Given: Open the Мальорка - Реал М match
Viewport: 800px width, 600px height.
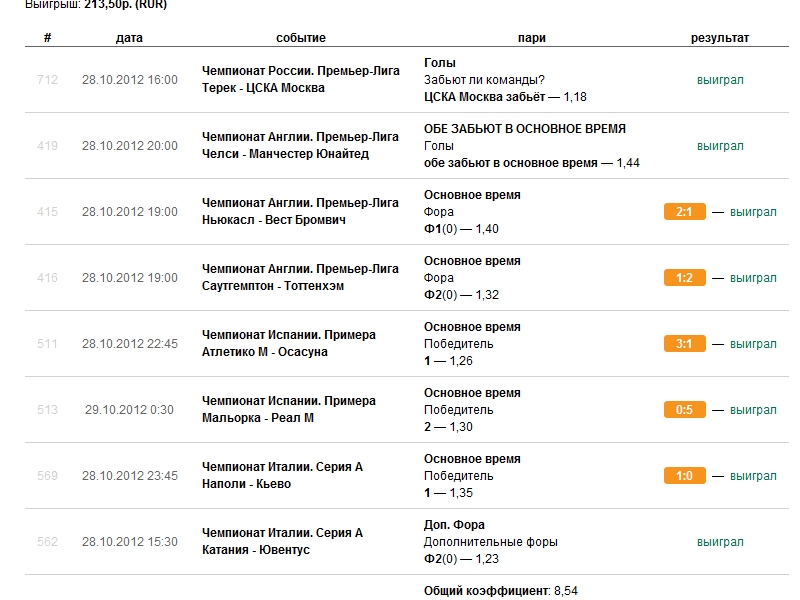Looking at the screenshot, I should click(x=258, y=418).
